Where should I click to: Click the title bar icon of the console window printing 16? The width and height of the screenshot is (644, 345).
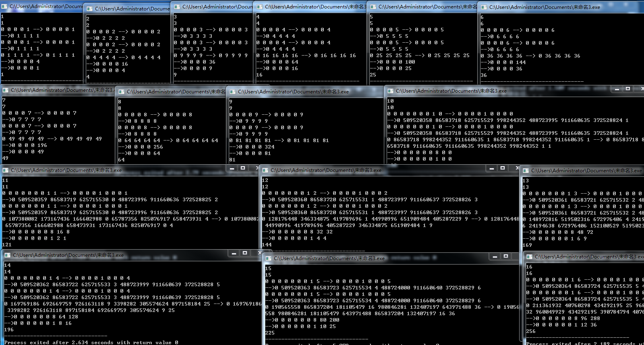coord(530,257)
